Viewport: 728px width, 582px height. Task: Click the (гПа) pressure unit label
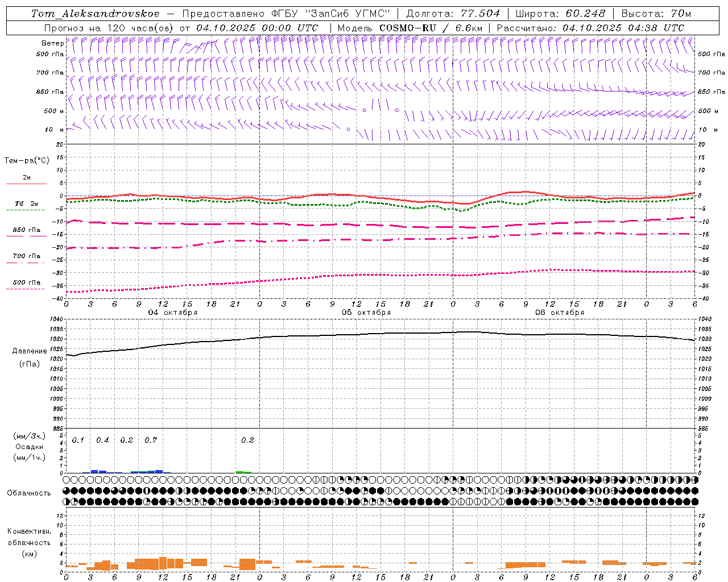click(30, 364)
